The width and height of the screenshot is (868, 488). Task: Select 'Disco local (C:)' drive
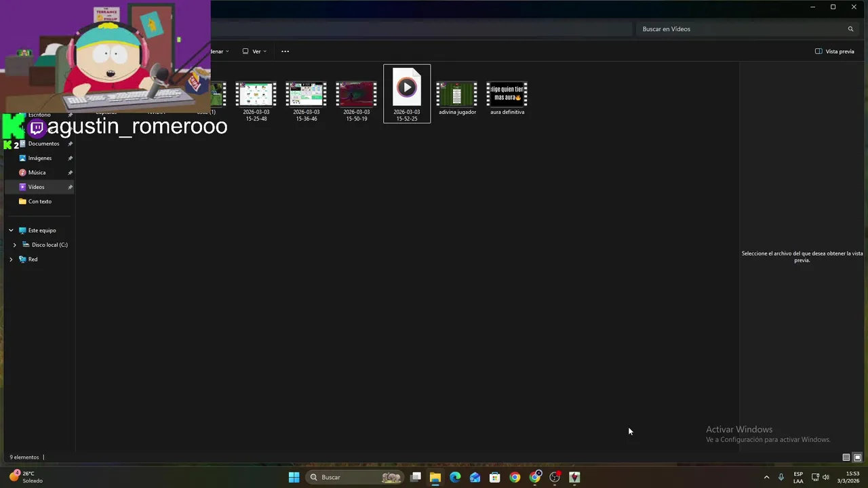coord(50,245)
